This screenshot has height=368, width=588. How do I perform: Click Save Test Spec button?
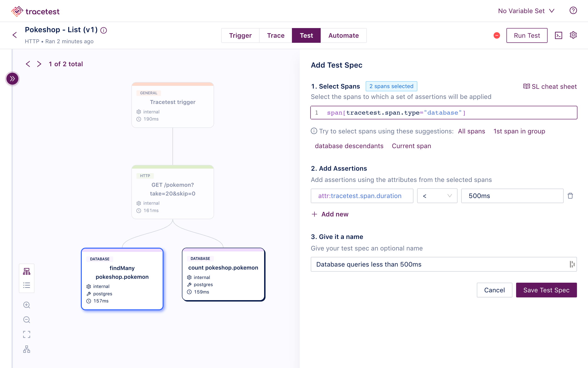click(546, 290)
